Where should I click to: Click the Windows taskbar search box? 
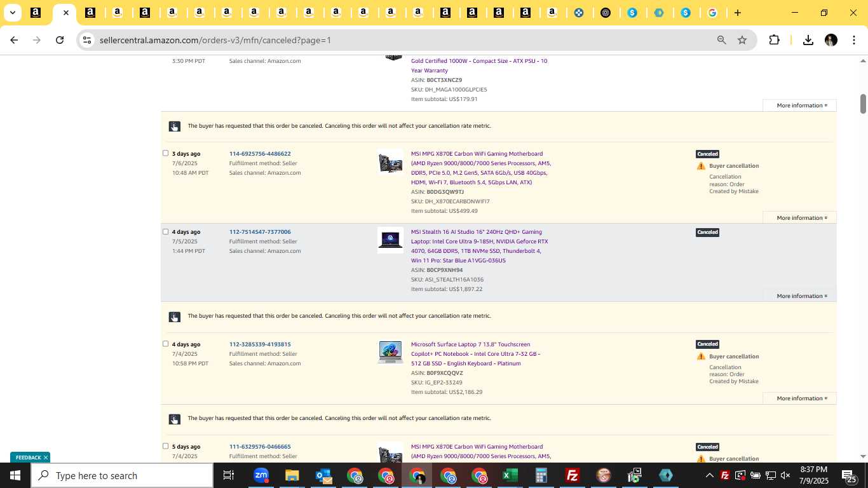pyautogui.click(x=122, y=475)
